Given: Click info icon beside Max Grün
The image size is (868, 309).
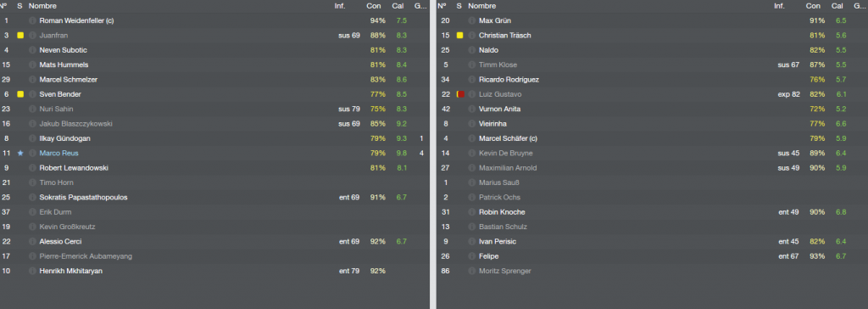Looking at the screenshot, I should 471,20.
